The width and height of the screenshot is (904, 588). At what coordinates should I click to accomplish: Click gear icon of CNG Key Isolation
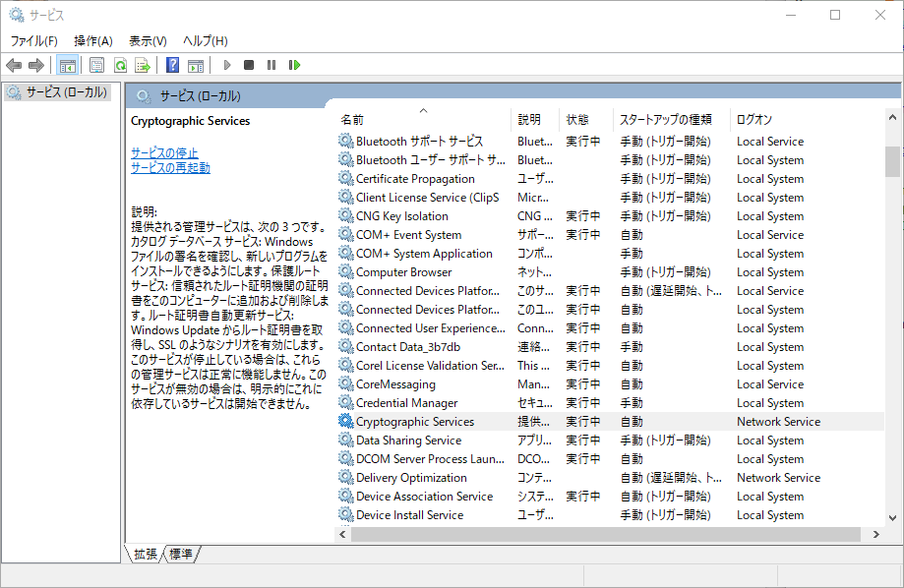pyautogui.click(x=346, y=215)
